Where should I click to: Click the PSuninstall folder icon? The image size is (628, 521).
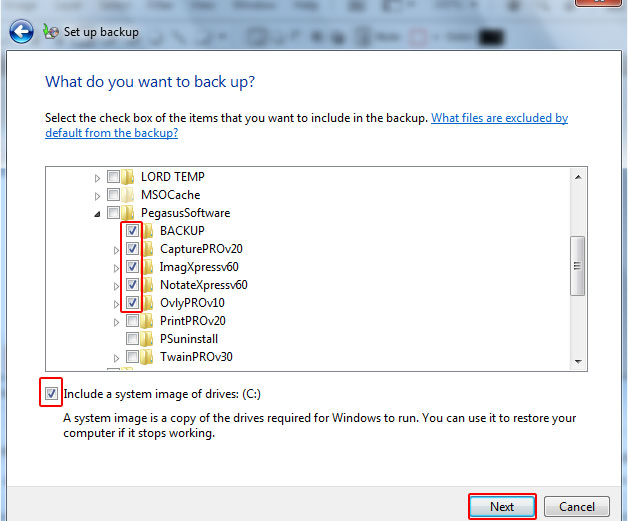(149, 339)
